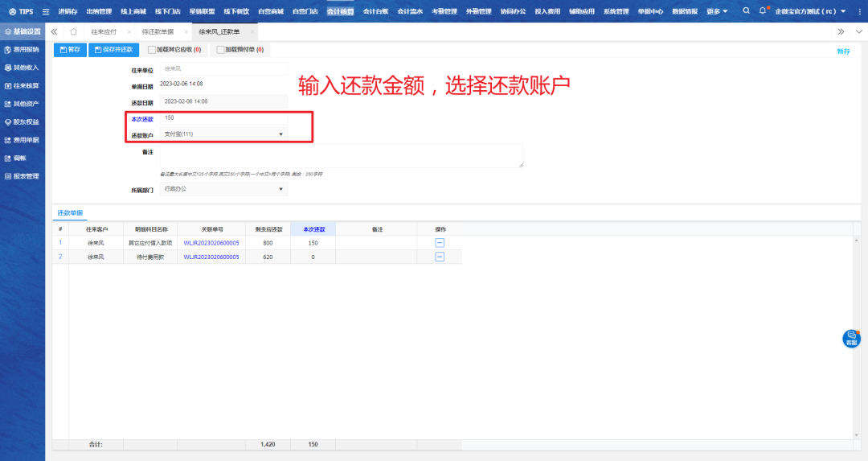Open linked document WLJR2023020600005 in row 2

tap(211, 257)
